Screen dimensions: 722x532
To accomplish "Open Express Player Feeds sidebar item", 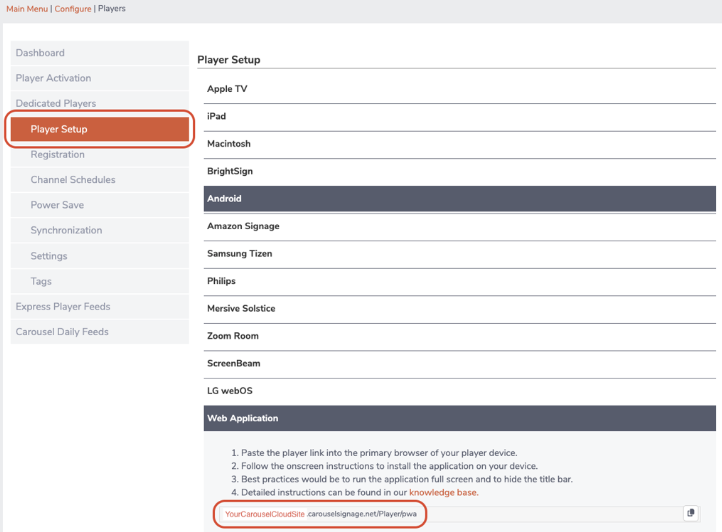I will [x=99, y=307].
